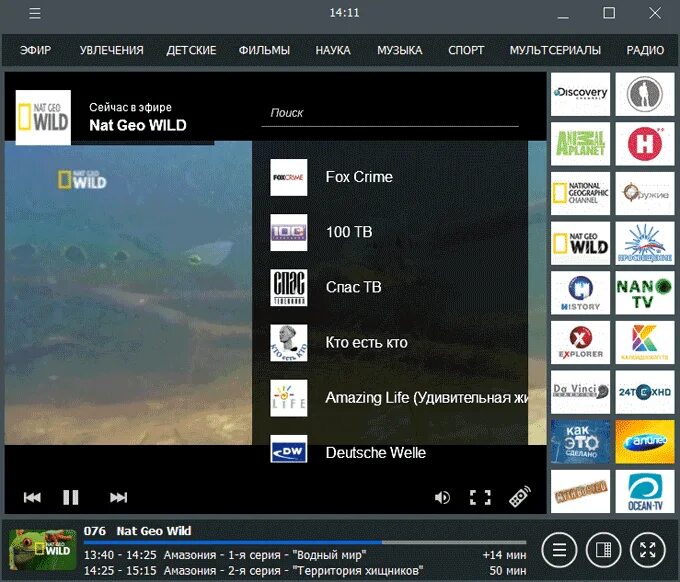680x582 pixels.
Task: Pause the current playback
Action: point(71,497)
